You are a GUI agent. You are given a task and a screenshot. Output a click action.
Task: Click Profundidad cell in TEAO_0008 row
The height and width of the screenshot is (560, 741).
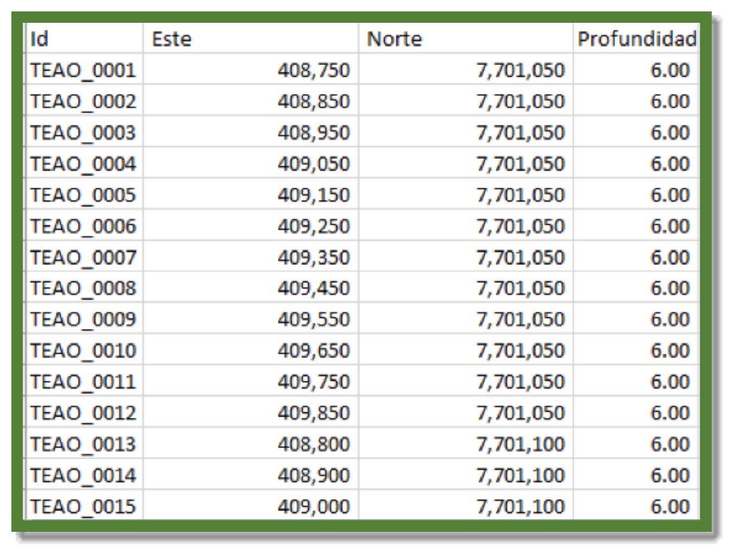(670, 289)
